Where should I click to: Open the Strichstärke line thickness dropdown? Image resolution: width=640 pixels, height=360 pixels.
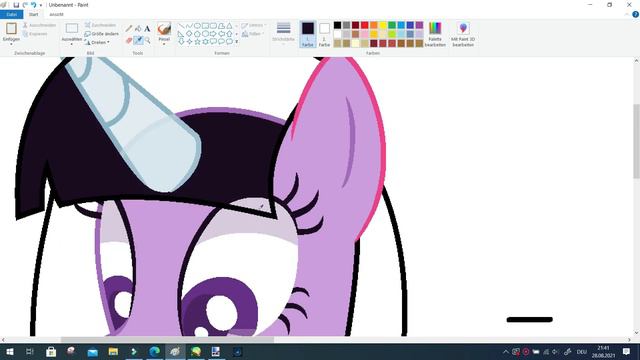coord(283,33)
